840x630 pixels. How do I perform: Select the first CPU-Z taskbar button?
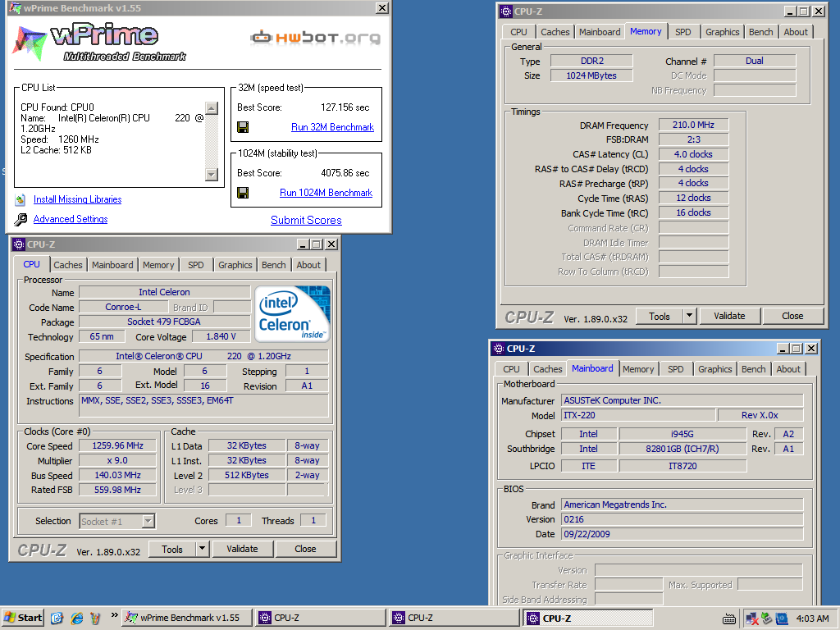pos(320,619)
